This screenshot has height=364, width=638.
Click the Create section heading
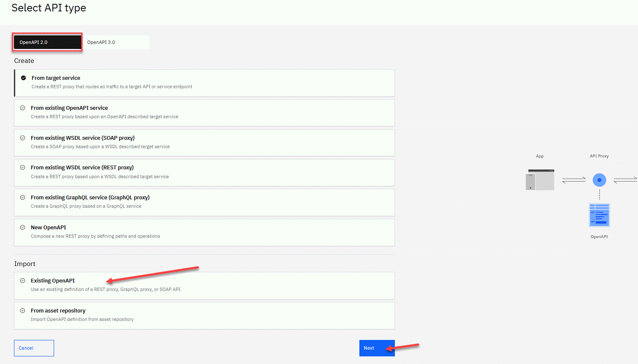click(x=24, y=61)
